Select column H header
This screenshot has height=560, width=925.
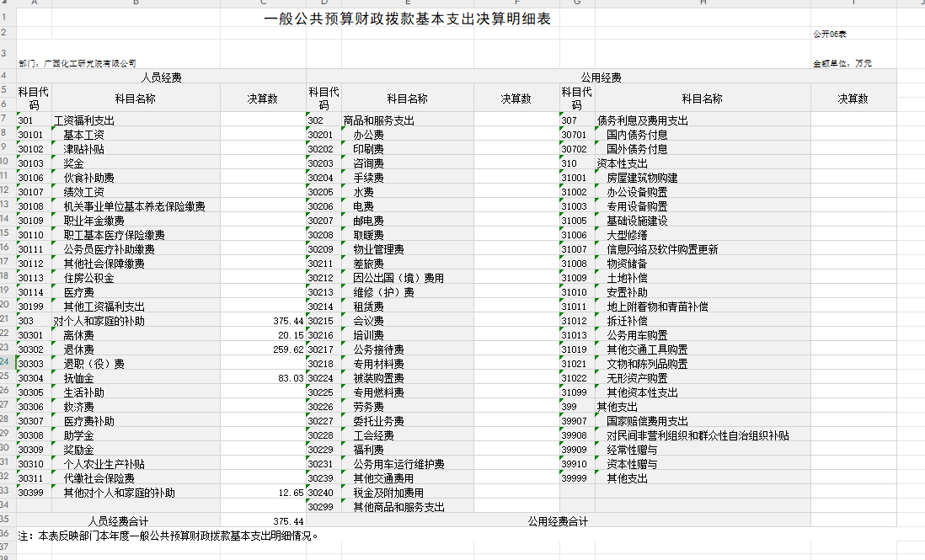[703, 3]
